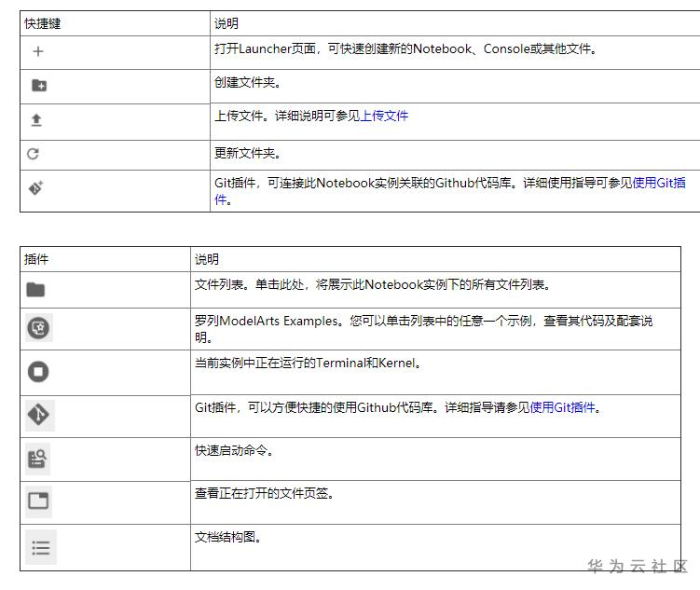Click the running Terminal and Kernel icon
This screenshot has width=700, height=590.
[38, 372]
